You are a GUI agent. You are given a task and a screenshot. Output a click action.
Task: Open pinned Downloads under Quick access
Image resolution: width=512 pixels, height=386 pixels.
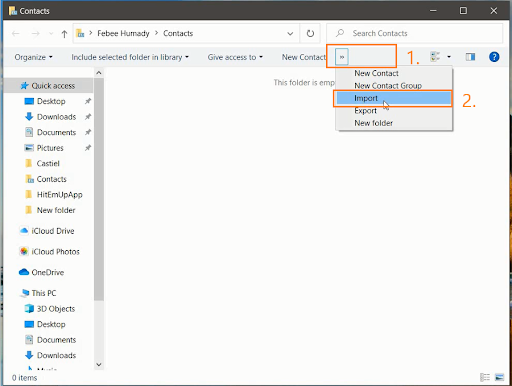click(56, 117)
